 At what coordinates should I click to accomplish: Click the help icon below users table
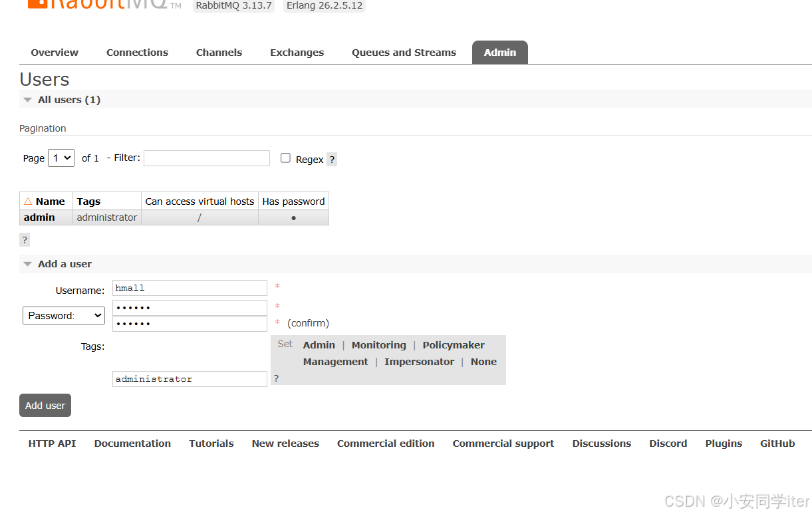25,240
